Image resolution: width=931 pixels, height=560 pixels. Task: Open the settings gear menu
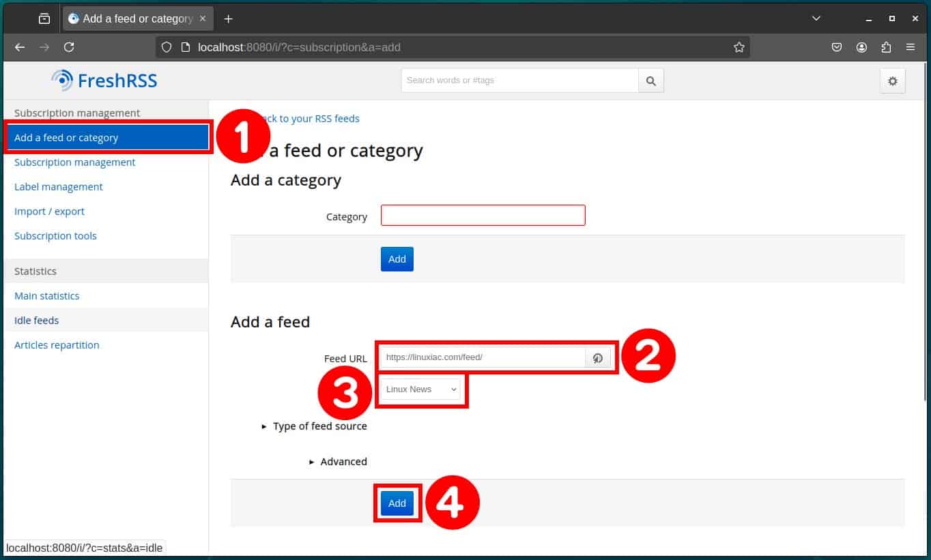tap(892, 80)
